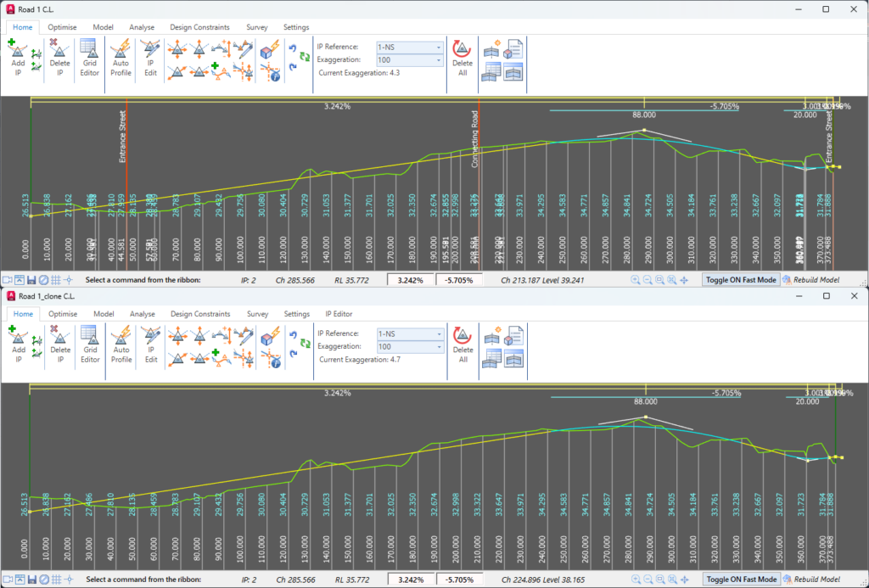The height and width of the screenshot is (588, 869).
Task: Run Auto Profile in Road 1 C.L. window
Action: coord(121,59)
